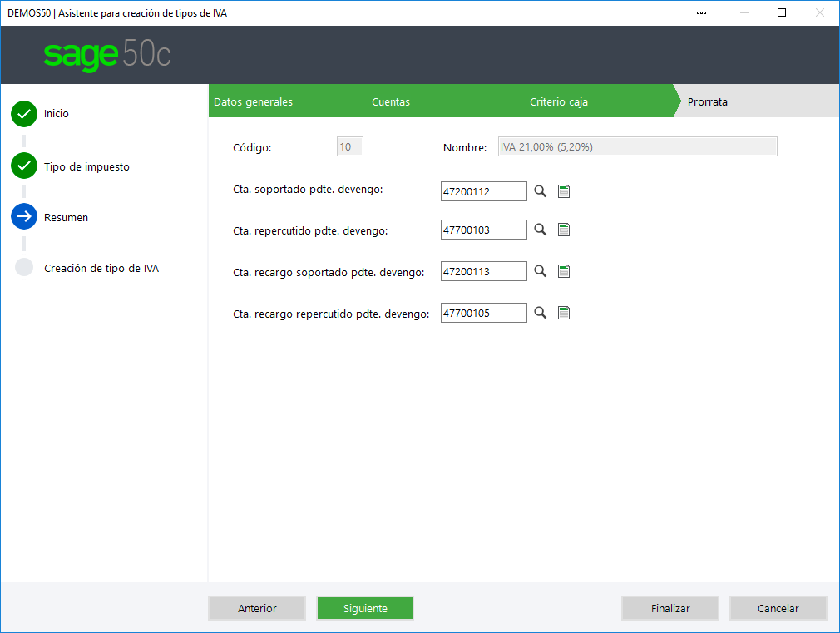Open the three-dots window options menu
This screenshot has height=633, width=840.
(701, 12)
